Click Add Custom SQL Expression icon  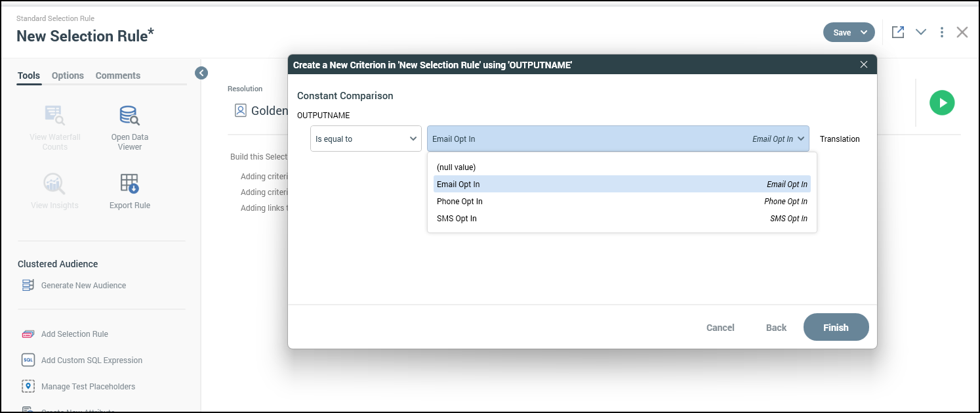point(28,360)
